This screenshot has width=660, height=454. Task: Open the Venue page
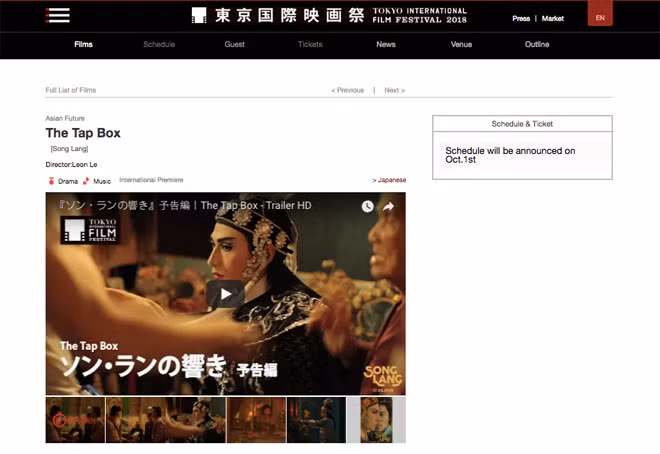pos(461,44)
